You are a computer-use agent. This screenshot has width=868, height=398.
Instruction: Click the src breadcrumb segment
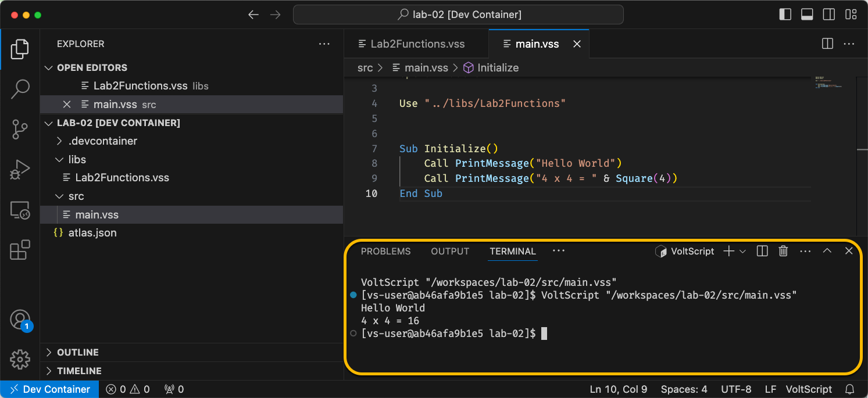point(365,68)
